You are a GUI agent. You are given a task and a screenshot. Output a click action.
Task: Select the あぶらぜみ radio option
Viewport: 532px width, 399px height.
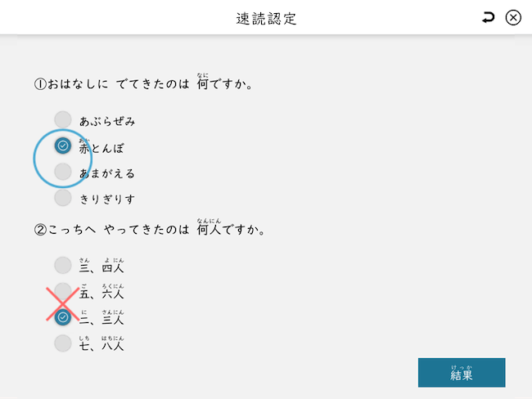tap(63, 120)
